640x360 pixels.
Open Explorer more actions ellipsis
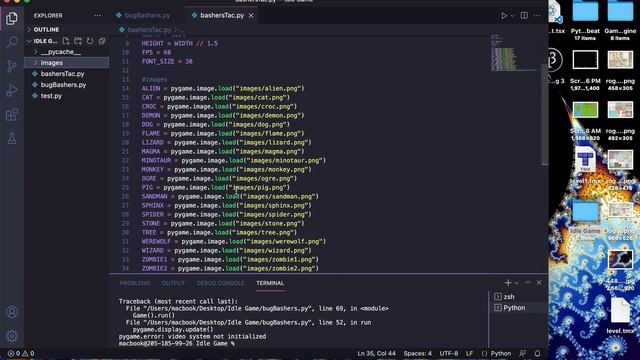pyautogui.click(x=97, y=16)
